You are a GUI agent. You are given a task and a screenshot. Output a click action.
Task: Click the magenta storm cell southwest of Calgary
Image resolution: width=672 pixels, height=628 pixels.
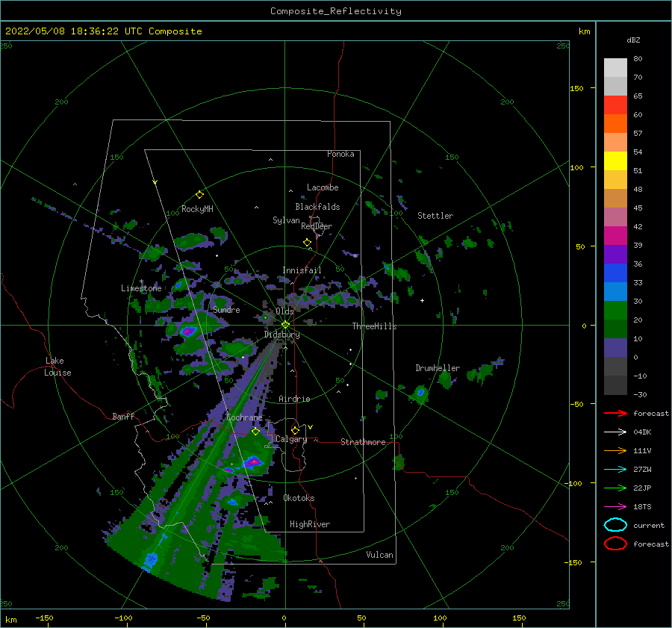pos(253,462)
